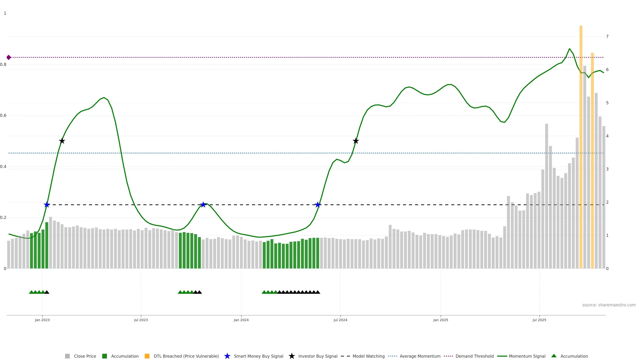The height and width of the screenshot is (362, 644).
Task: Toggle Close Price legend entry
Action: [85, 356]
